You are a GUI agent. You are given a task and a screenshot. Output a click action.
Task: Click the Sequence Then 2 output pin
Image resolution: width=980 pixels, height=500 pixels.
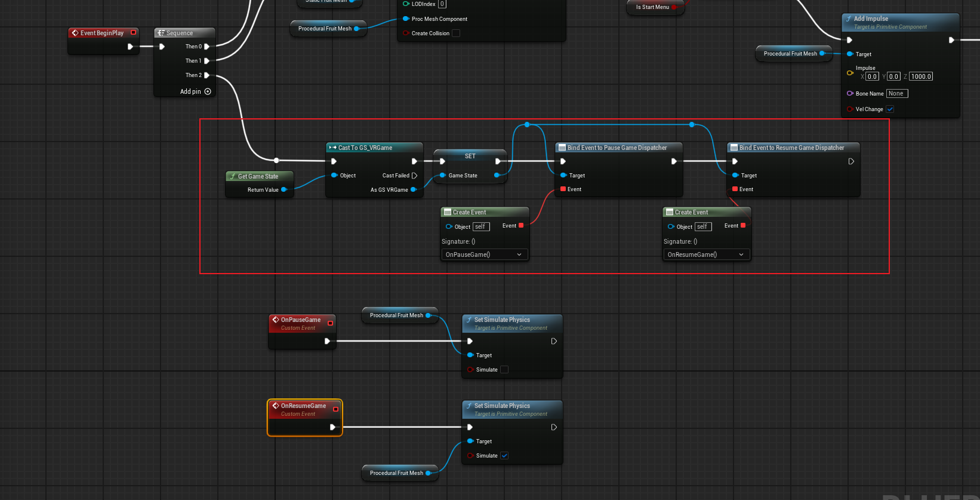coord(207,75)
